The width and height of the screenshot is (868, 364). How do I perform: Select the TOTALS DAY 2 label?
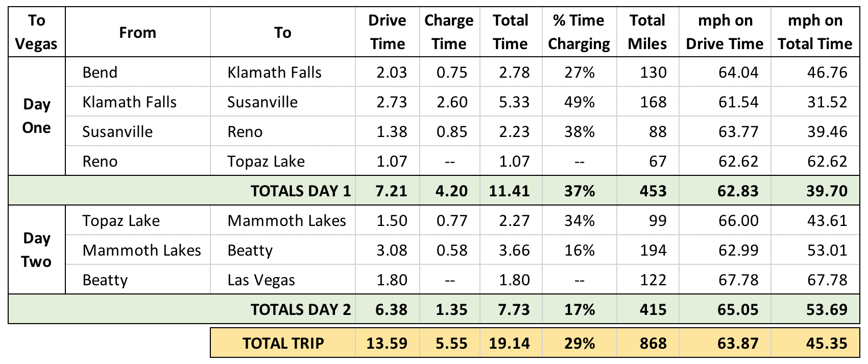300,309
